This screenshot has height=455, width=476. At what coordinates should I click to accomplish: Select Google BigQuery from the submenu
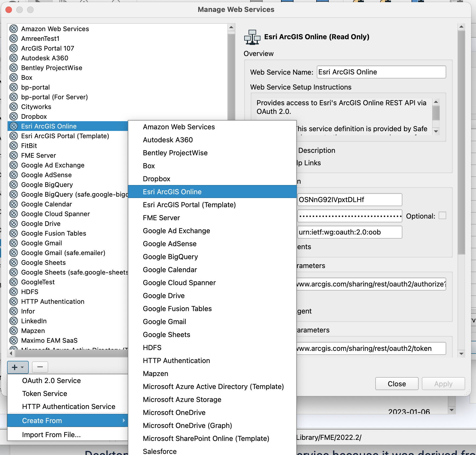212,257
